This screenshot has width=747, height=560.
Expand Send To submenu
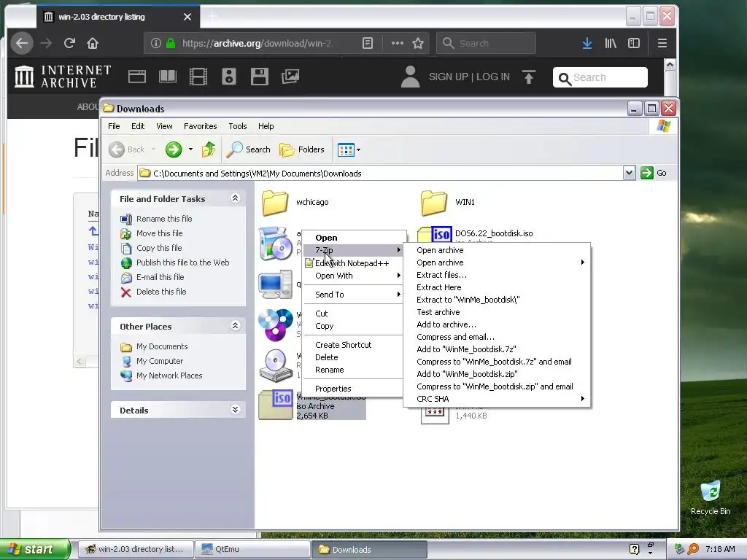[x=354, y=295]
